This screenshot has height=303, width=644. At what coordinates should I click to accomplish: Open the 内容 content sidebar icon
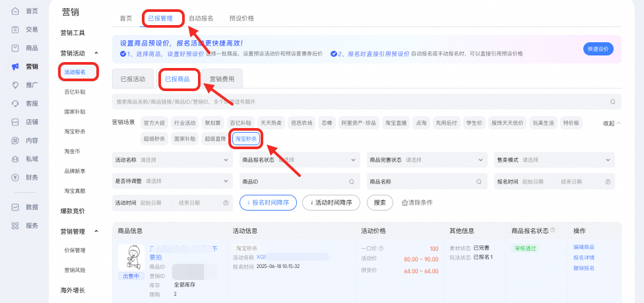tap(15, 141)
